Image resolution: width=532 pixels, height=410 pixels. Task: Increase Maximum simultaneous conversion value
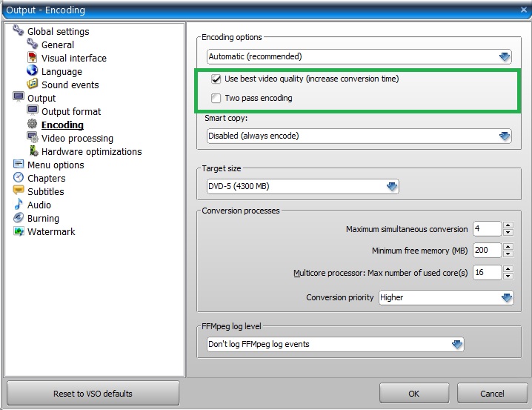click(x=508, y=225)
